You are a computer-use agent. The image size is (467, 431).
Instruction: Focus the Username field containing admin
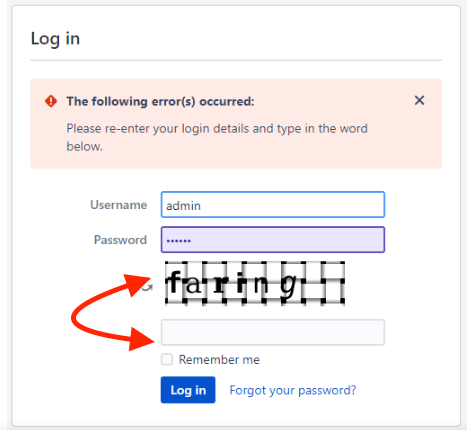click(273, 205)
